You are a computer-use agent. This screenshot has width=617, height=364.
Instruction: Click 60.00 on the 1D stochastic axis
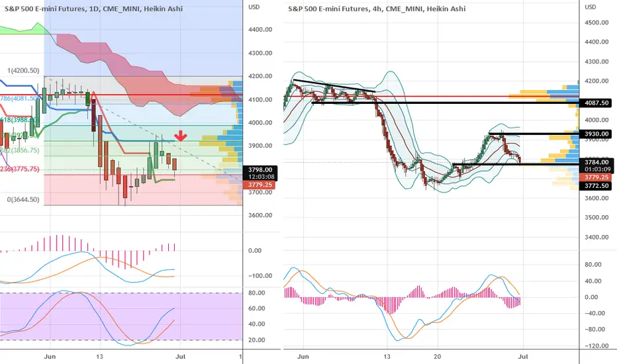coord(257,308)
